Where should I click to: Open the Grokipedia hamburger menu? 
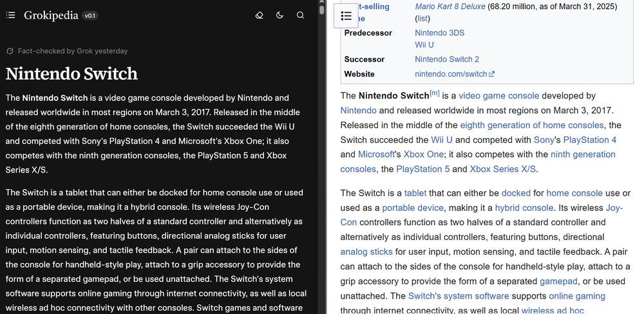tap(11, 15)
